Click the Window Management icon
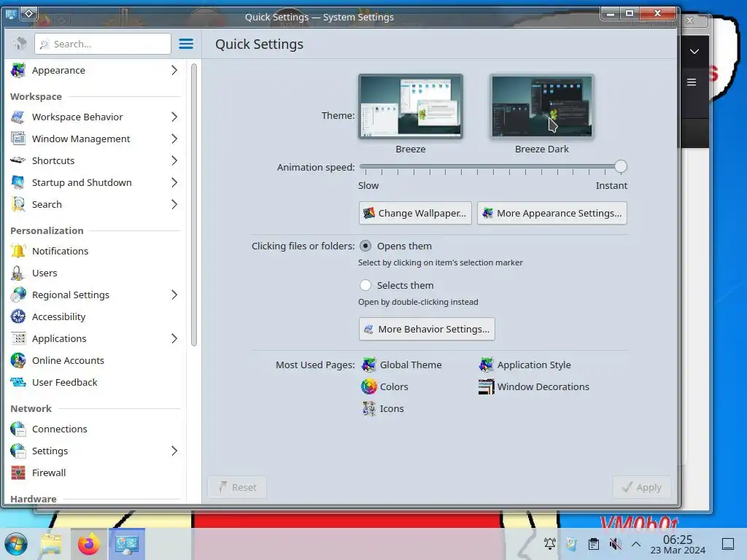 tap(18, 139)
